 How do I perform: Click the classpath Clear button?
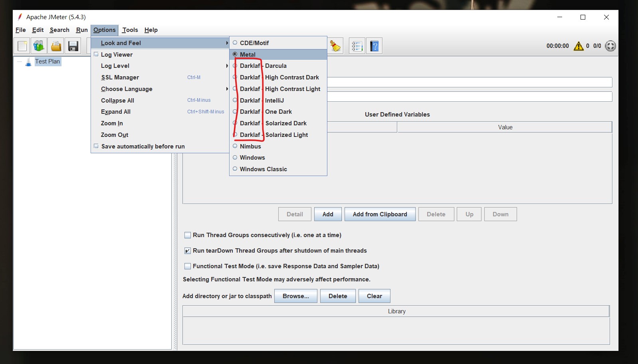pyautogui.click(x=374, y=296)
